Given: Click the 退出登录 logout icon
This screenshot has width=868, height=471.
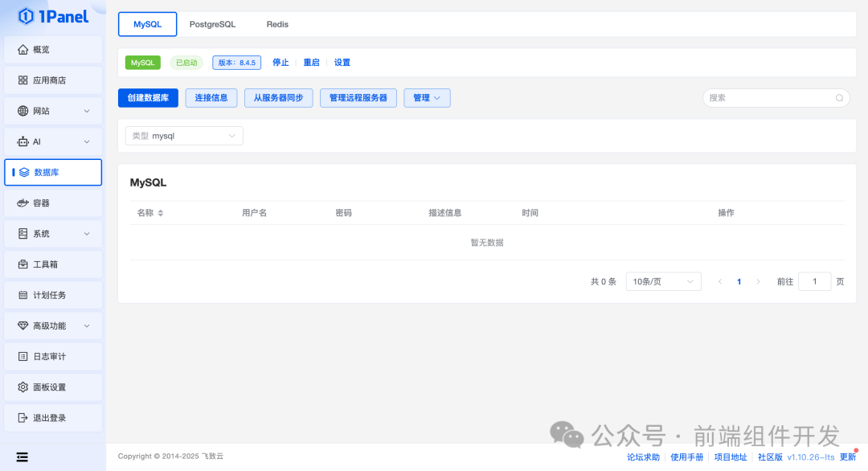Looking at the screenshot, I should pos(23,418).
